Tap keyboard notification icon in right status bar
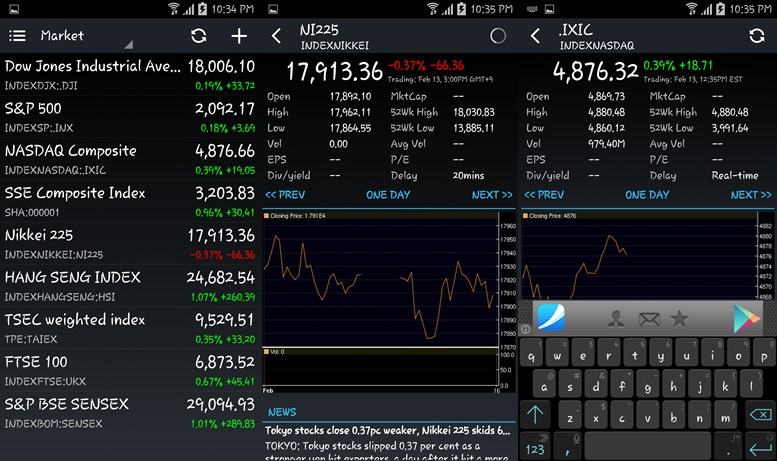Screen dimensions: 777x461 pos(532,9)
